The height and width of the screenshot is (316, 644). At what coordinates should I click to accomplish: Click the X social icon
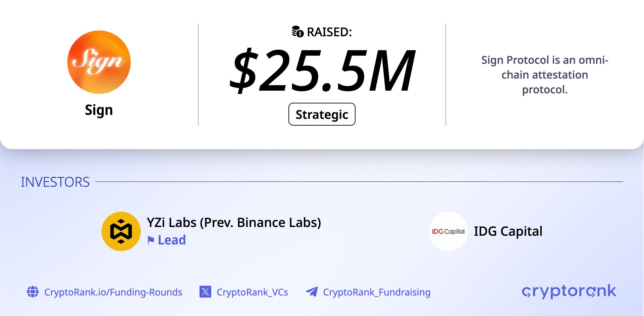click(x=205, y=292)
